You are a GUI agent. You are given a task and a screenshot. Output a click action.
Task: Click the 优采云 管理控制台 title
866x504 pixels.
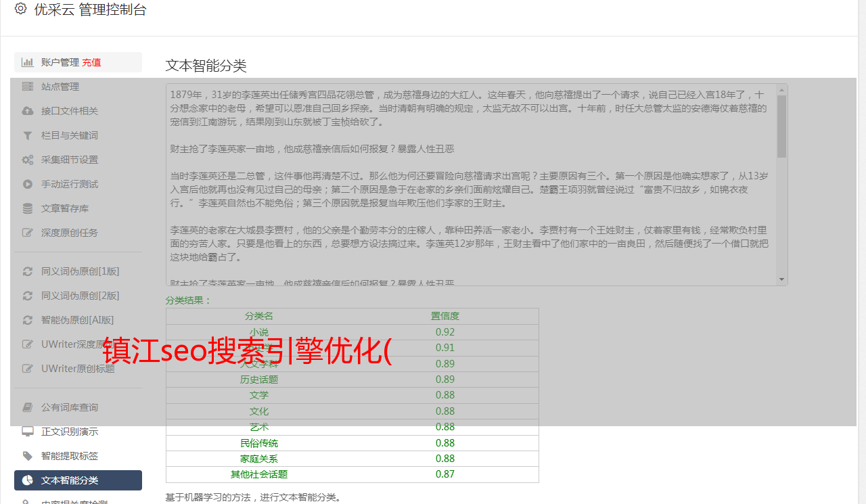click(x=90, y=9)
